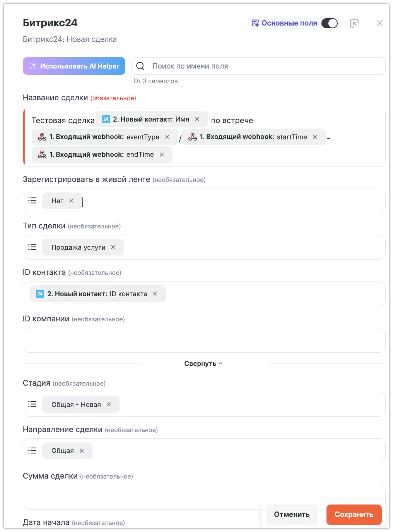This screenshot has width=393, height=532.
Task: Click the field name search box
Action: click(263, 66)
